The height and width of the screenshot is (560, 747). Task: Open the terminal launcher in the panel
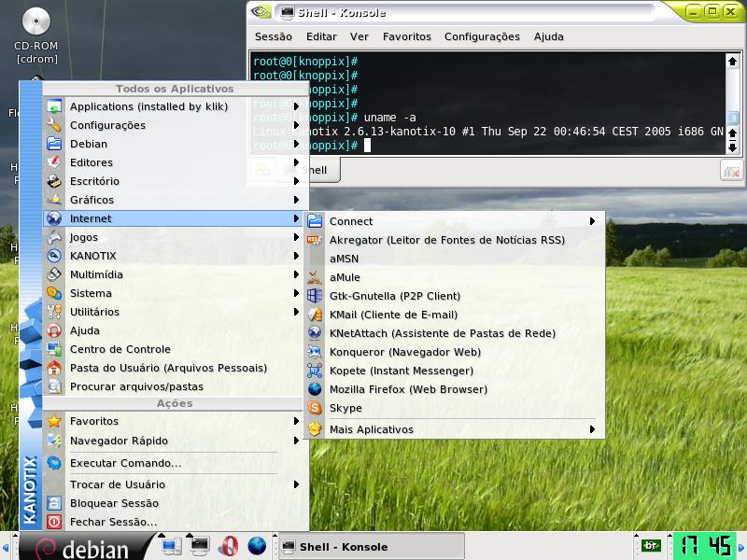click(200, 546)
